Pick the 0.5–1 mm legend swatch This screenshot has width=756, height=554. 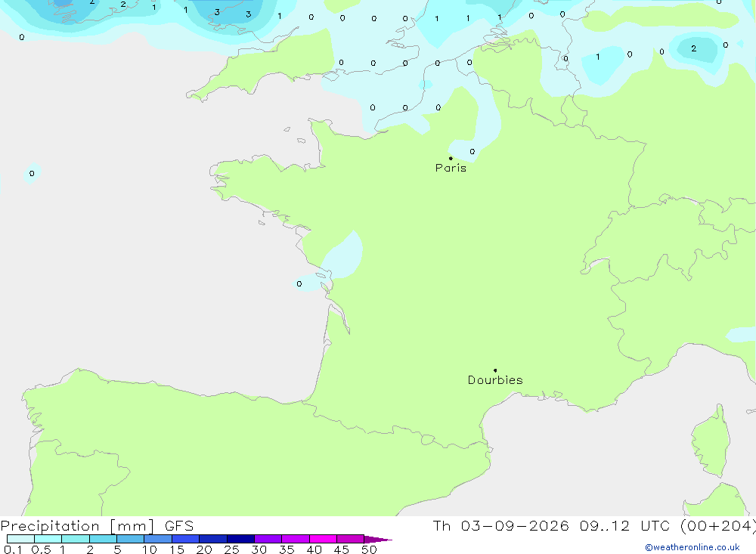(x=48, y=539)
